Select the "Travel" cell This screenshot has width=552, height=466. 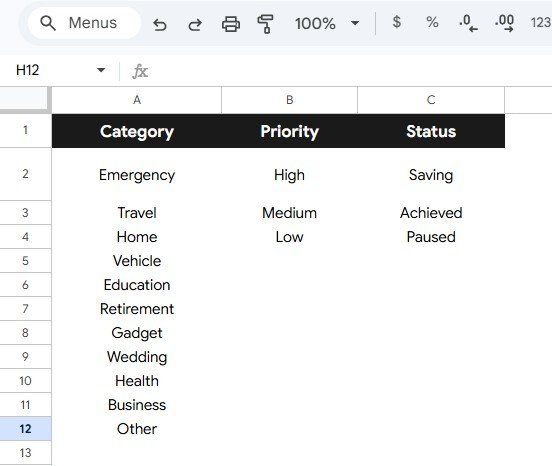[x=137, y=213]
